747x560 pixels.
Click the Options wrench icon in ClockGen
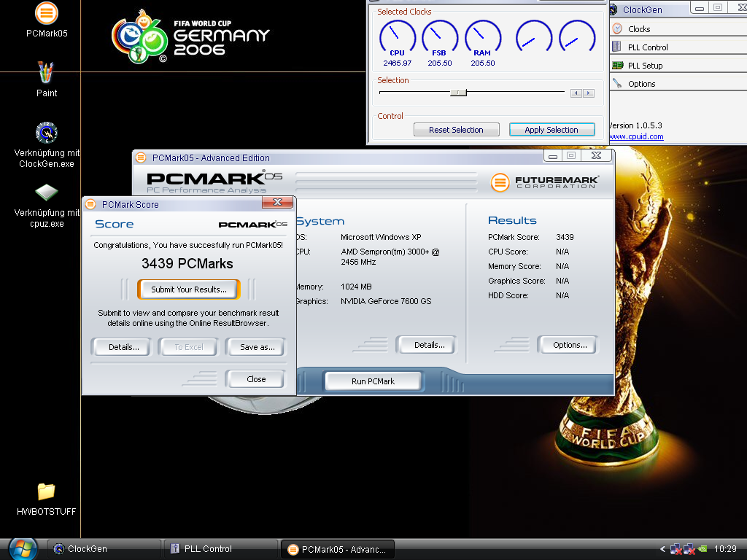click(617, 83)
